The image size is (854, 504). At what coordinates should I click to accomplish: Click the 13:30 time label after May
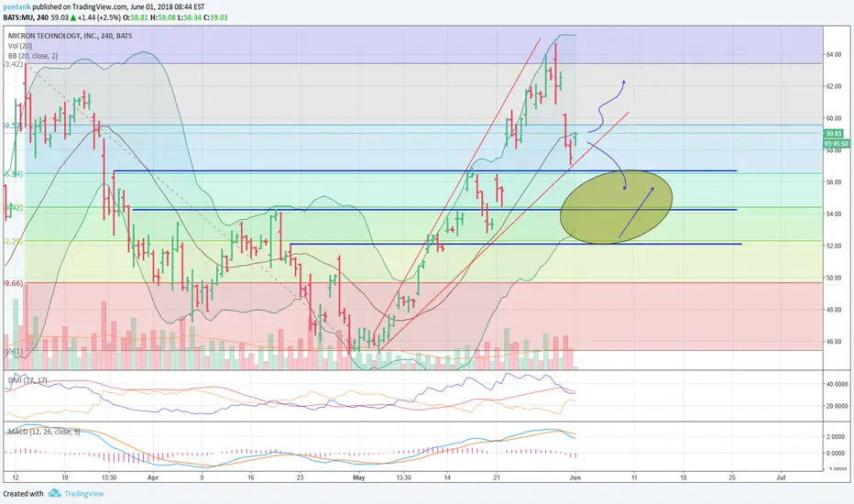point(403,477)
